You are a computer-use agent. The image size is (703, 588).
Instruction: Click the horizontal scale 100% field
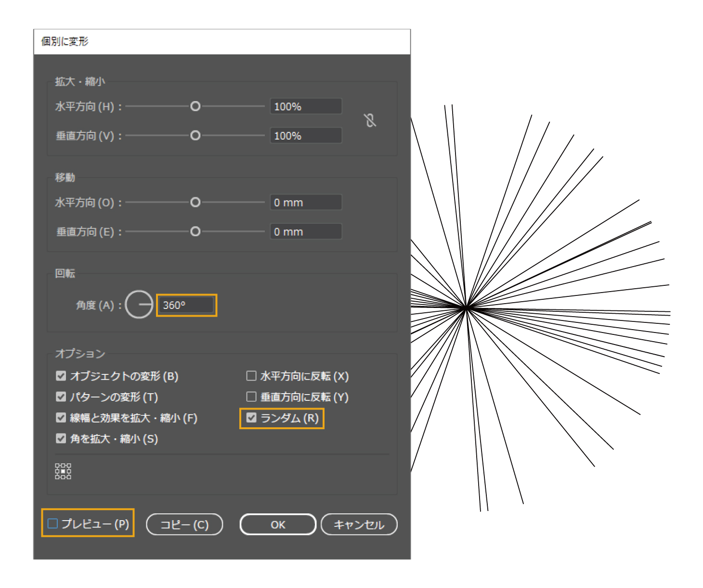pos(306,106)
